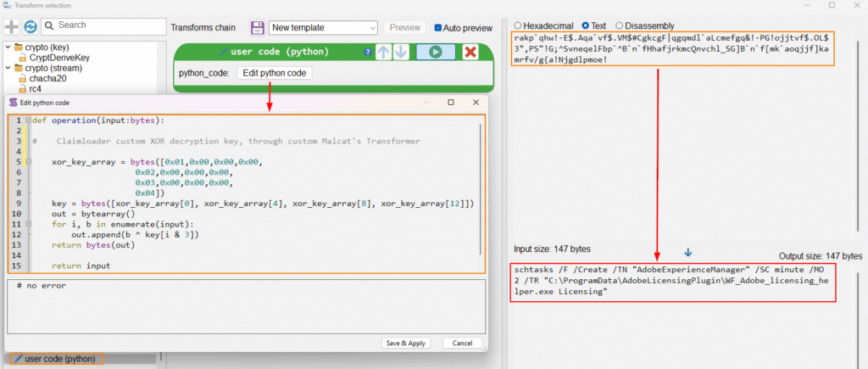Click the Edit python code button
This screenshot has height=369, width=868.
(x=274, y=73)
